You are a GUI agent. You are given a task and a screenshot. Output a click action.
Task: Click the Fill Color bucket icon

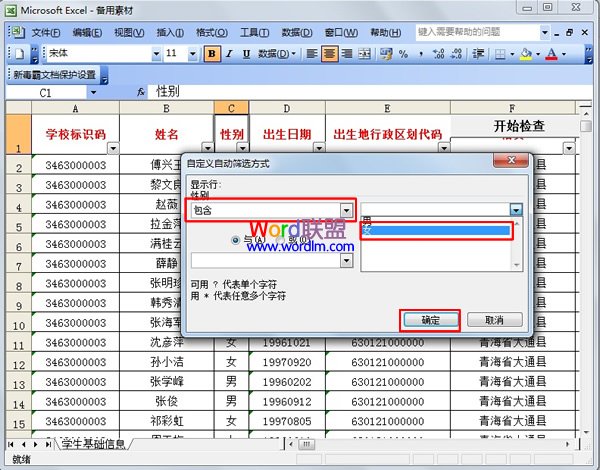(x=526, y=54)
